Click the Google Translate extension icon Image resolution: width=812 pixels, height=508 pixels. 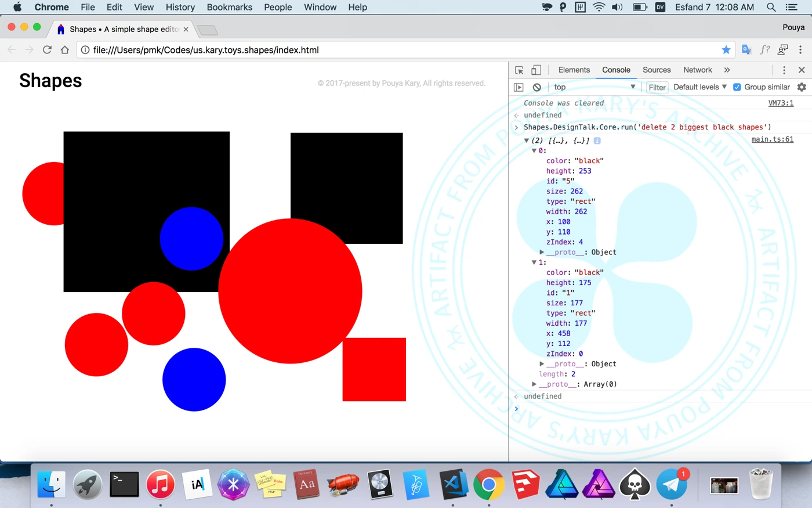click(746, 50)
